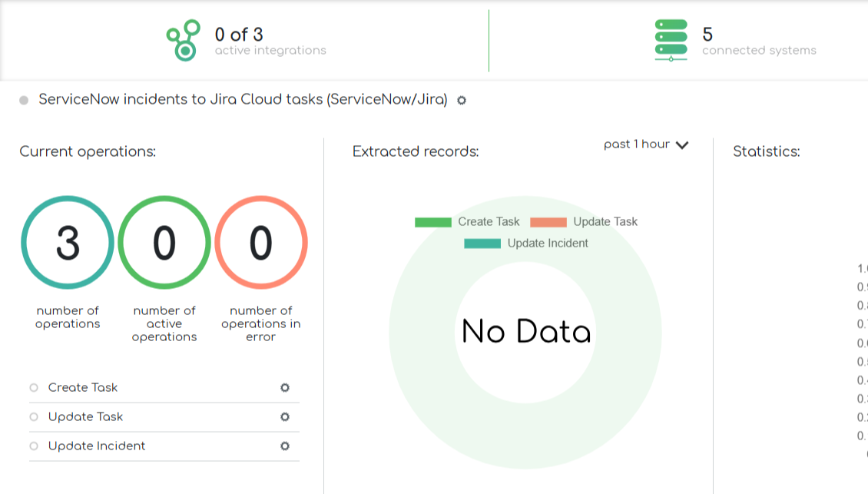Click the 0 of 3 active integrations summary
Viewport: 868px width, 494px height.
pyautogui.click(x=239, y=35)
